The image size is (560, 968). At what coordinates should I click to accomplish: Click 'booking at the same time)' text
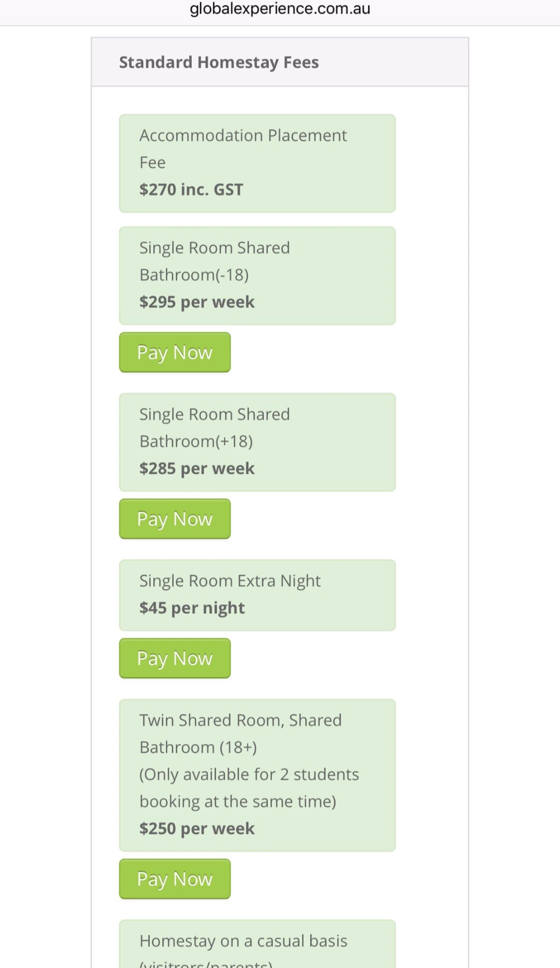tap(237, 802)
